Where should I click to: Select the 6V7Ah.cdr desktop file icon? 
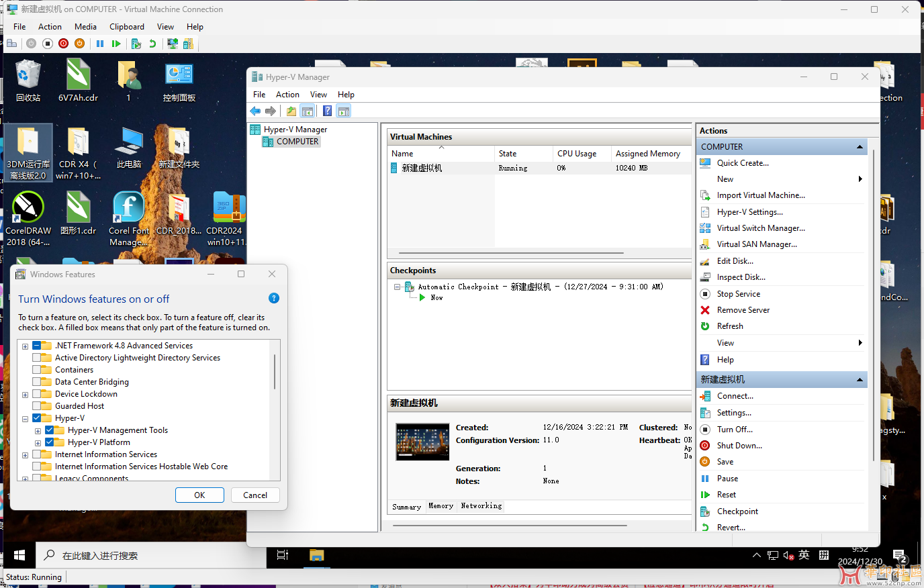click(x=78, y=80)
